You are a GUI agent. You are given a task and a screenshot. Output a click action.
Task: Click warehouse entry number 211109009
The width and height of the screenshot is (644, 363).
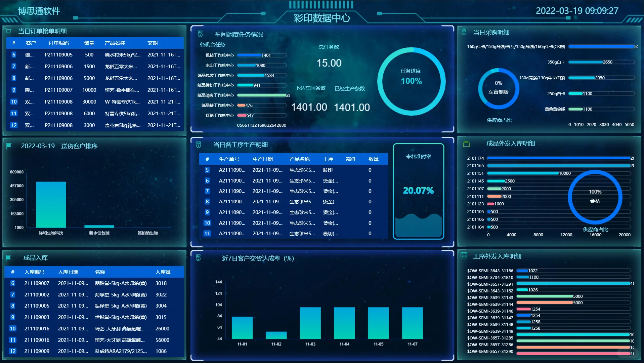click(x=37, y=351)
